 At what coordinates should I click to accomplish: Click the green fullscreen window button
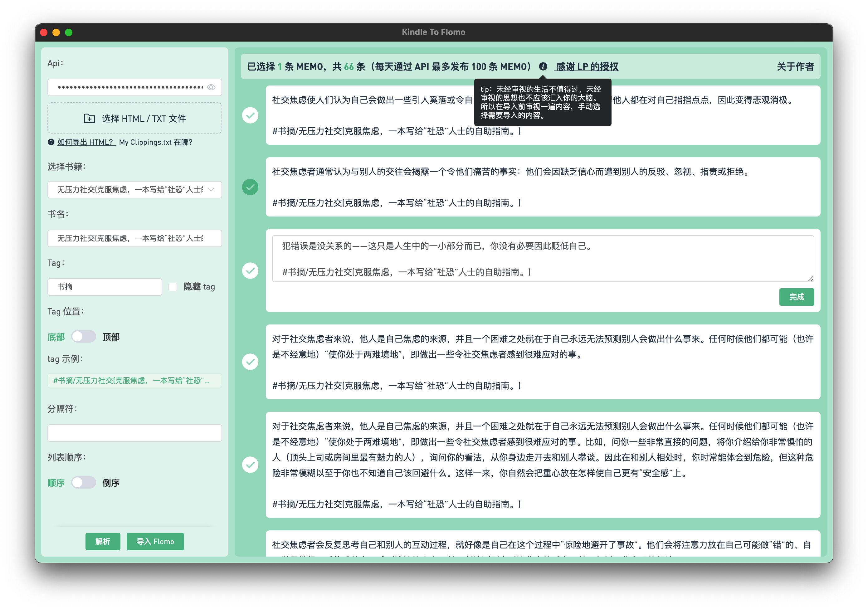[68, 32]
